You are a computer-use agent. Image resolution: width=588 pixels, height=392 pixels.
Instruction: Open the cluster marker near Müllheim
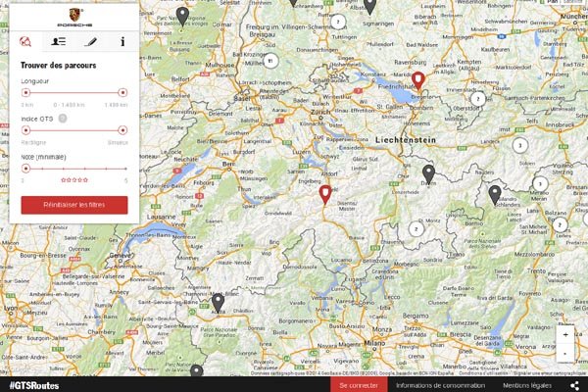click(270, 61)
